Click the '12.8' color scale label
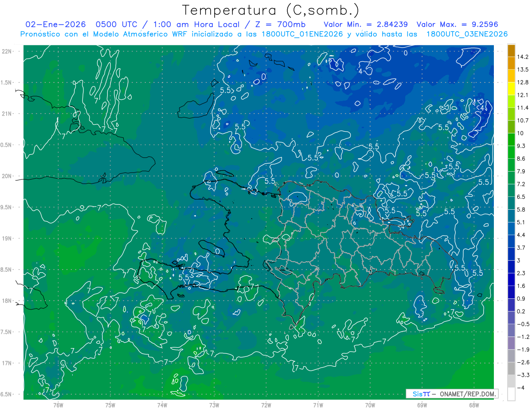 [523, 82]
